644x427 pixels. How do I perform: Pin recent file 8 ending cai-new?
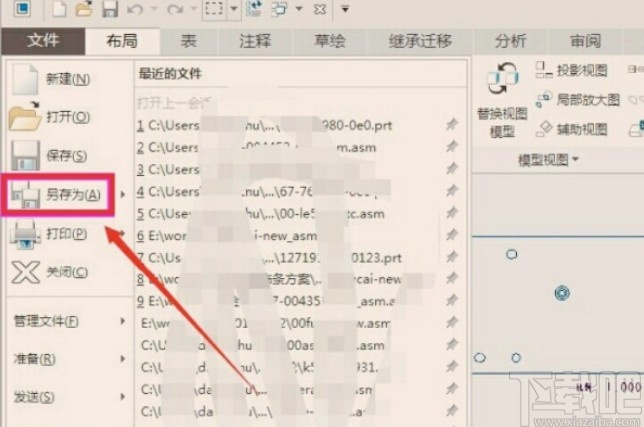point(452,278)
